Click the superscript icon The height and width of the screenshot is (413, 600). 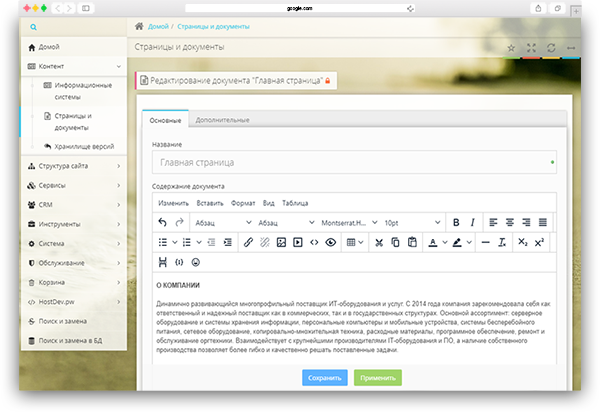pos(539,242)
